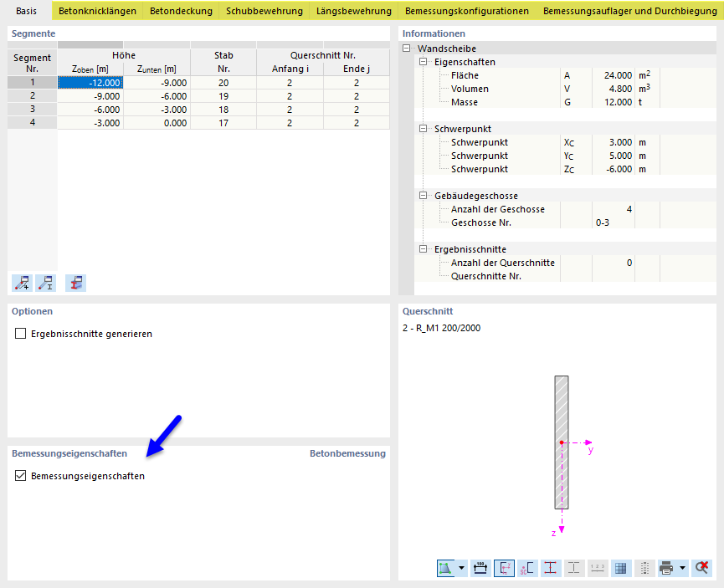Collapse the Gebäudegeschosse group
The width and height of the screenshot is (724, 588).
coord(423,195)
